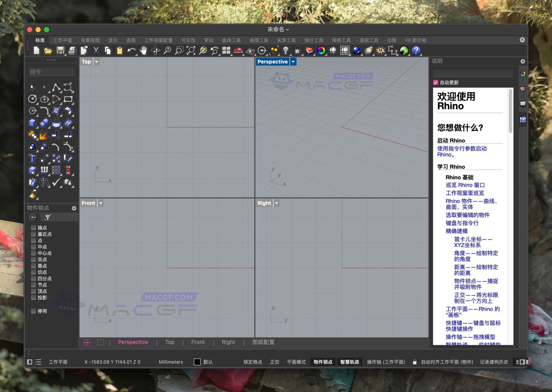Select the Polyline tool
Image resolution: width=552 pixels, height=392 pixels.
click(56, 87)
